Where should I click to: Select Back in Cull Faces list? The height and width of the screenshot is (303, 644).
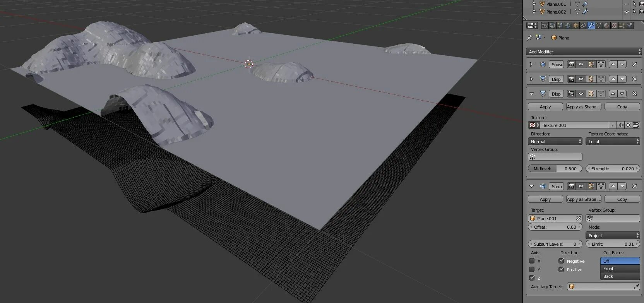click(x=620, y=276)
